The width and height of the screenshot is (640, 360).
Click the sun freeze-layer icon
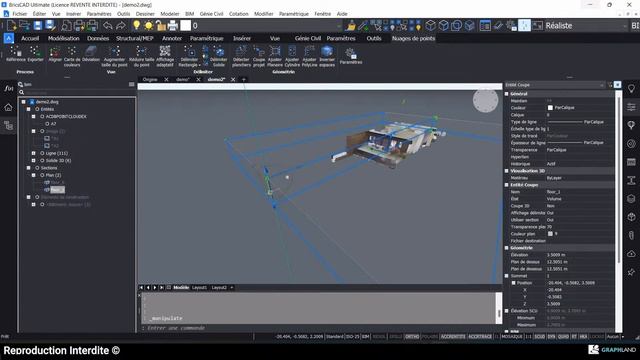149,26
